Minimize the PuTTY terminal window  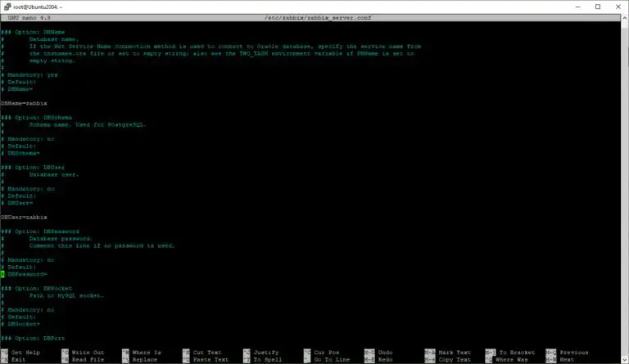pyautogui.click(x=577, y=7)
